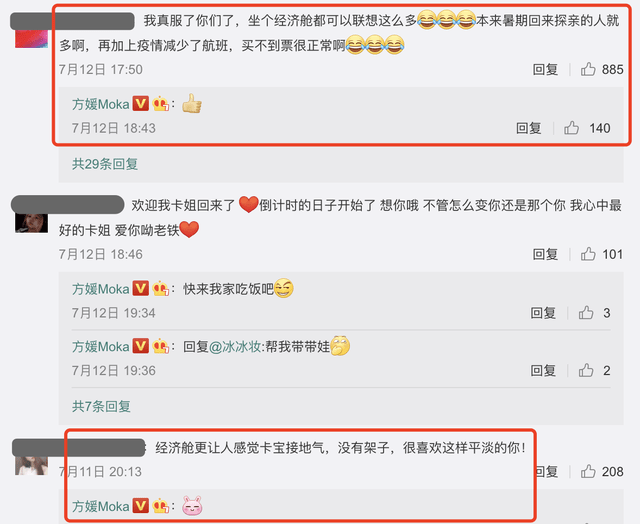Open 方媛Moka profile from the 19:34 reply

(100, 289)
